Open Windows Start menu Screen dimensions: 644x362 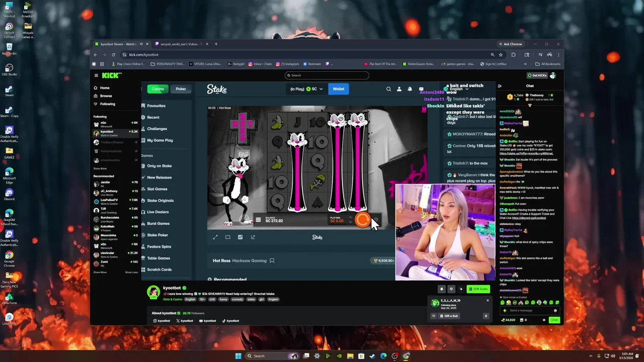point(238,356)
